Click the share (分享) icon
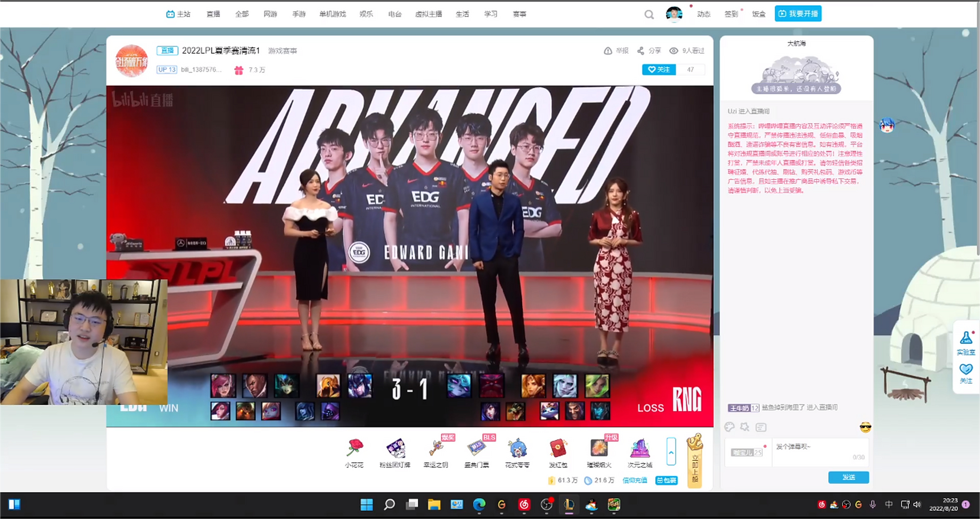 tap(641, 51)
